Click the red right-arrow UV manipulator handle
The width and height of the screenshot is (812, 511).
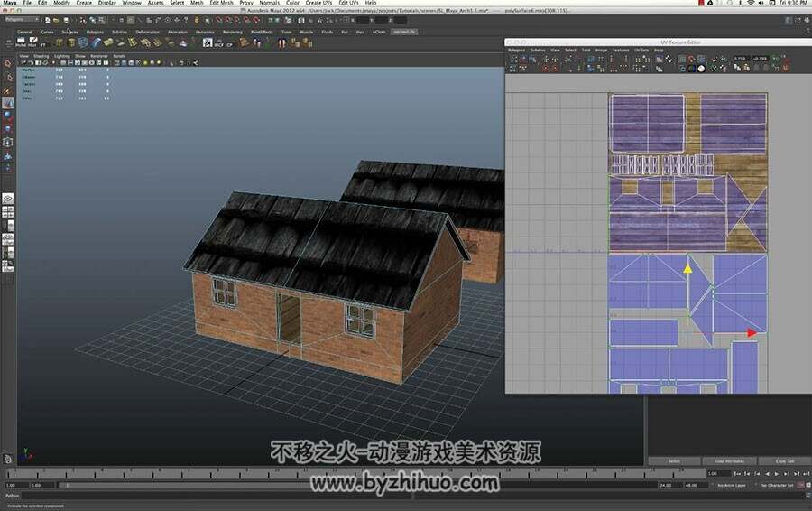click(752, 333)
